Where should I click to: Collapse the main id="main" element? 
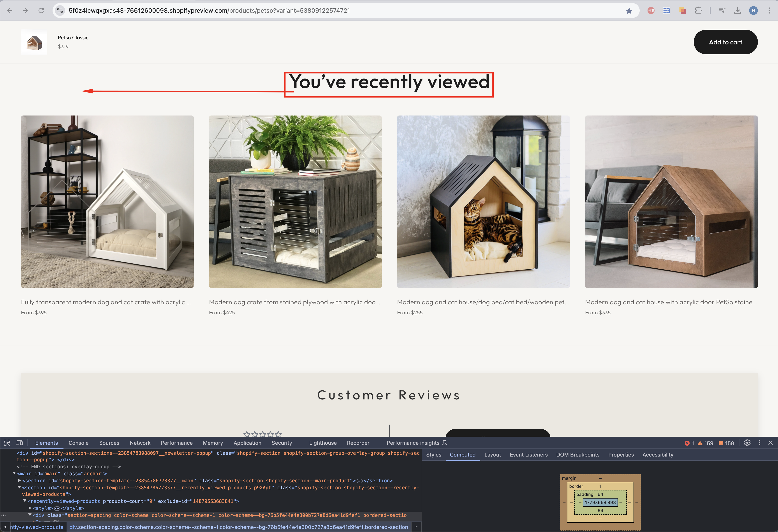point(14,473)
